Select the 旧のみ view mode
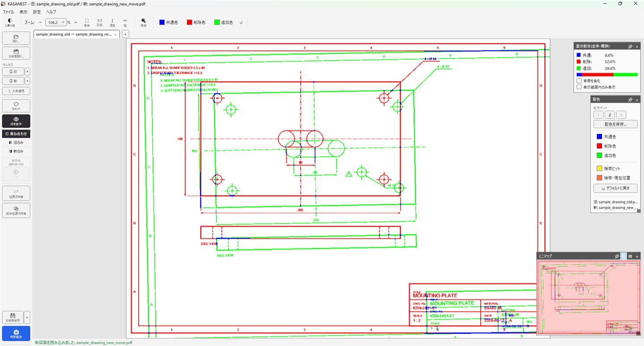This screenshot has width=644, height=346. 16,143
